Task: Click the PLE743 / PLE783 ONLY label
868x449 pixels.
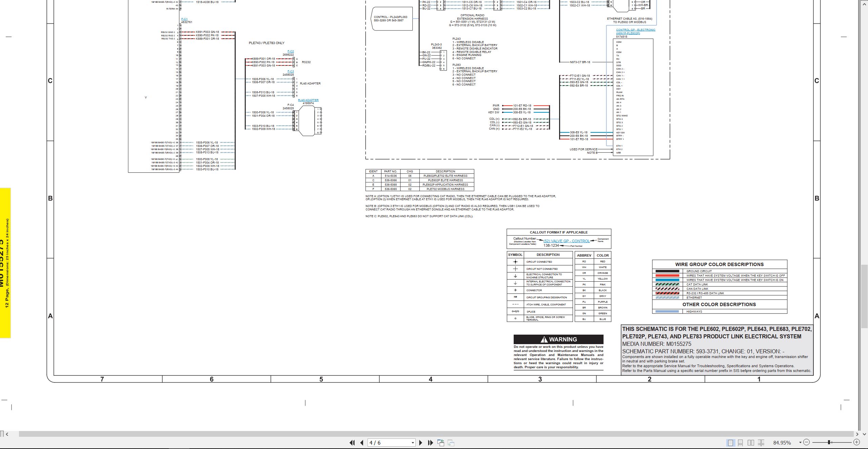Action: pos(267,43)
